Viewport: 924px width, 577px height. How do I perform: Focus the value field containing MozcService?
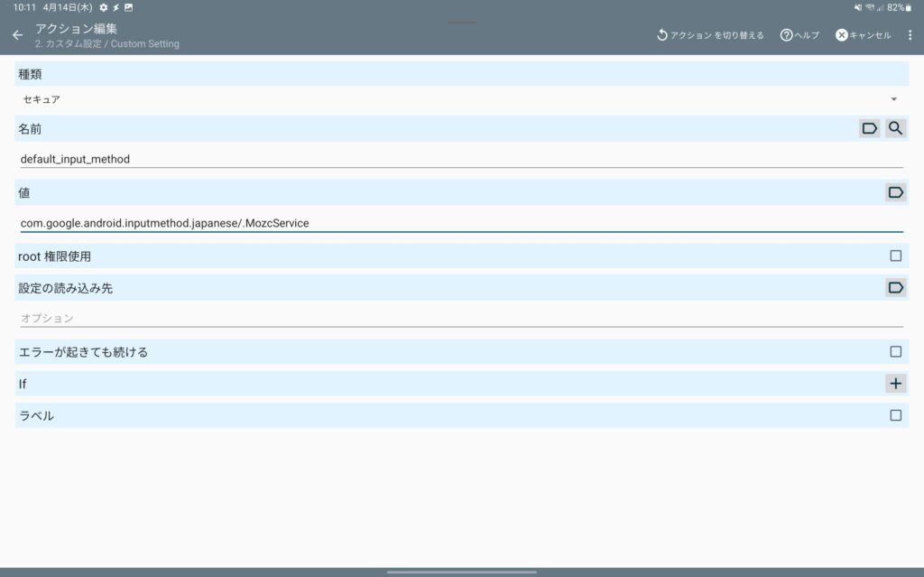461,223
